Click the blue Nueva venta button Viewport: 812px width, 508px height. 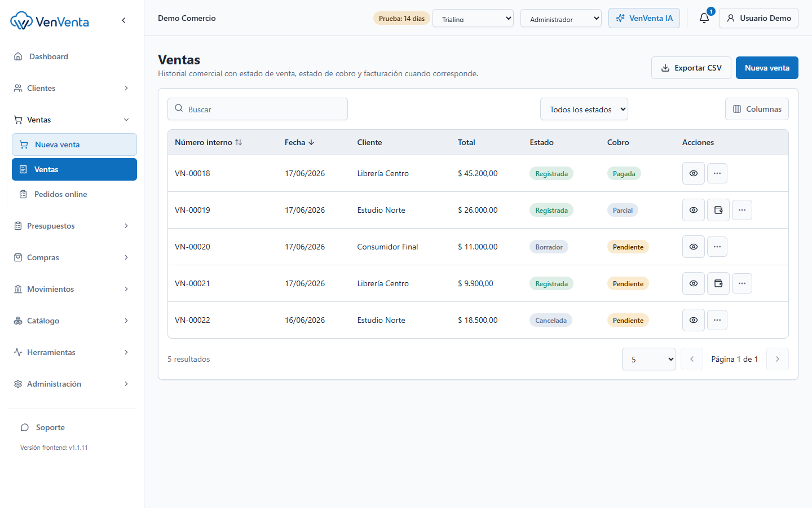(x=767, y=68)
